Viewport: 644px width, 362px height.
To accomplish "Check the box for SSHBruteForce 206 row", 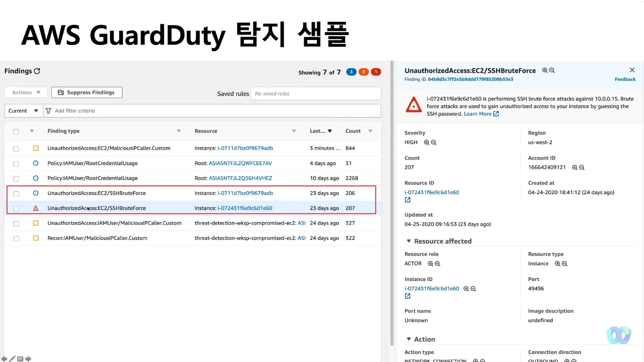I will click(x=16, y=194).
